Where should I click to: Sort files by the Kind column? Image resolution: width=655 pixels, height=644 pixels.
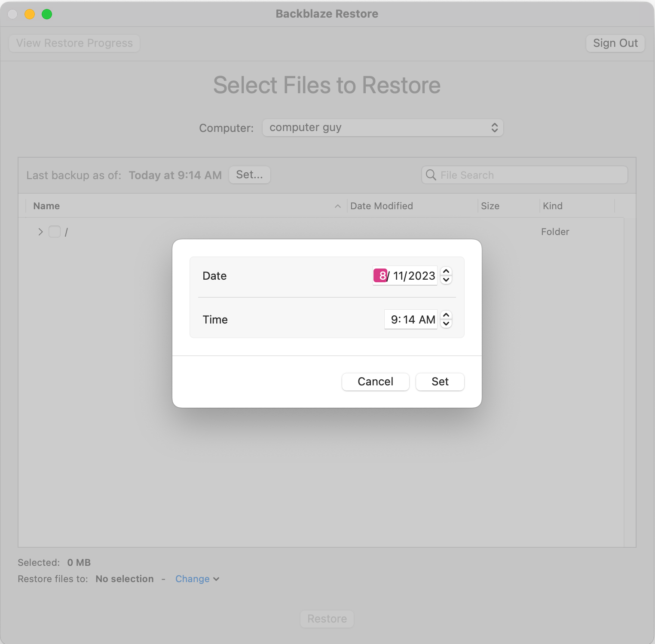click(x=552, y=206)
